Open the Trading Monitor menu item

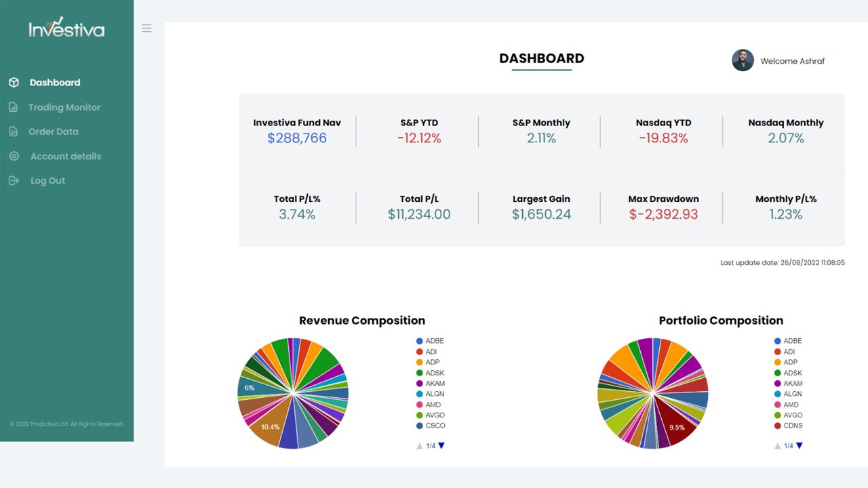64,107
